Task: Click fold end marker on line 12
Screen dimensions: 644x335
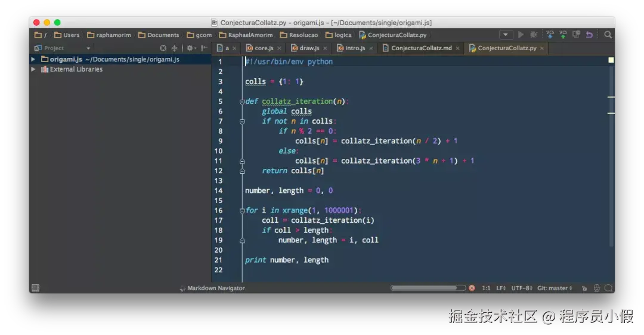Action: coord(242,171)
